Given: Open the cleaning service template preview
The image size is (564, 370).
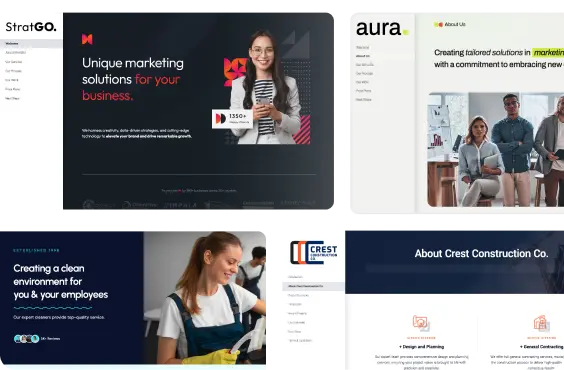Looking at the screenshot, I should click(133, 298).
